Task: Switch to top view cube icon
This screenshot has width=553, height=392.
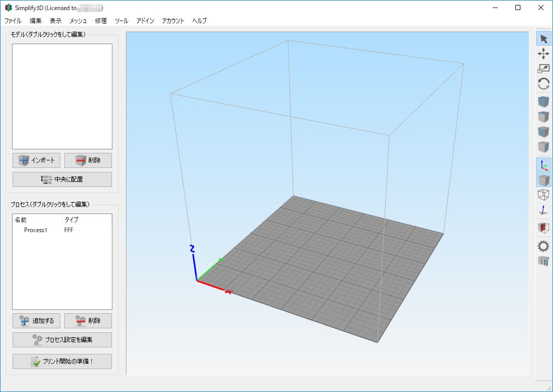Action: [x=543, y=117]
